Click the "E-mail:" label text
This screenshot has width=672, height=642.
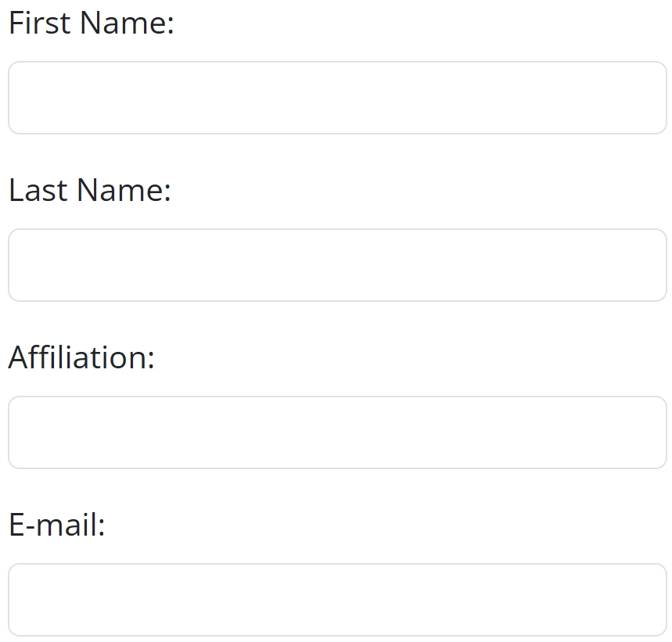pos(57,525)
